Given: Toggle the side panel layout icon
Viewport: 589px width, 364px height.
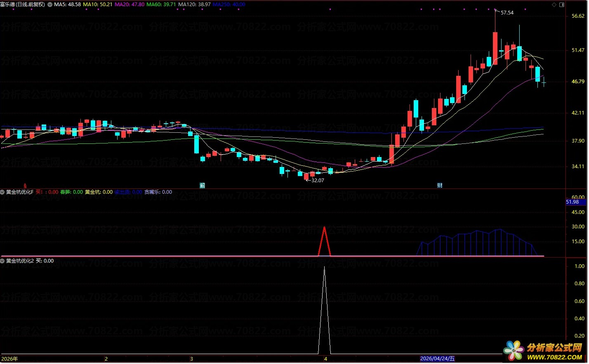Looking at the screenshot, I should click(562, 5).
